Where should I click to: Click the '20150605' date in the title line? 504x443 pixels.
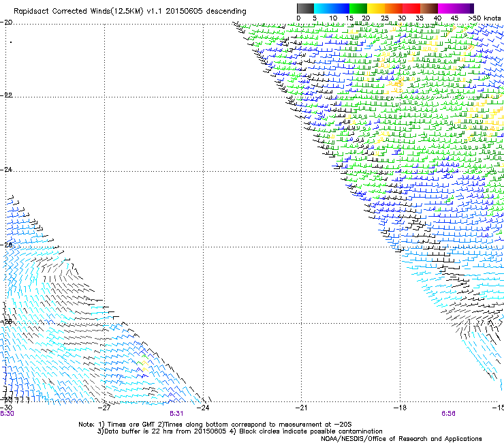(184, 12)
